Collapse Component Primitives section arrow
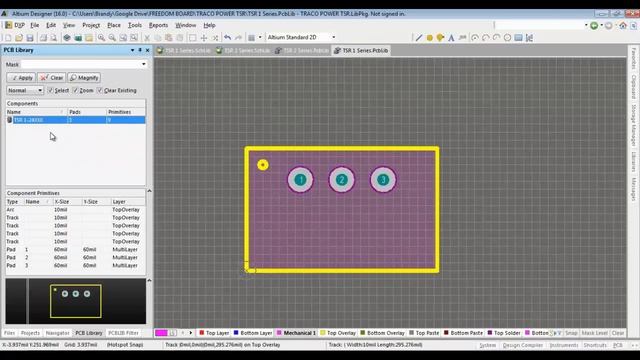The image size is (640, 360). coord(149,191)
